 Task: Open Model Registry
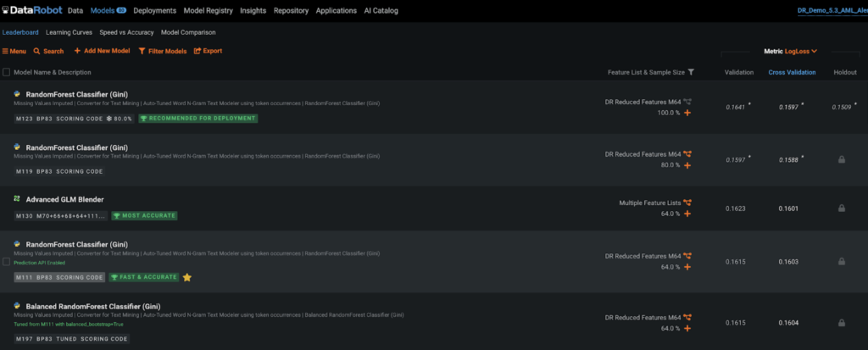209,10
